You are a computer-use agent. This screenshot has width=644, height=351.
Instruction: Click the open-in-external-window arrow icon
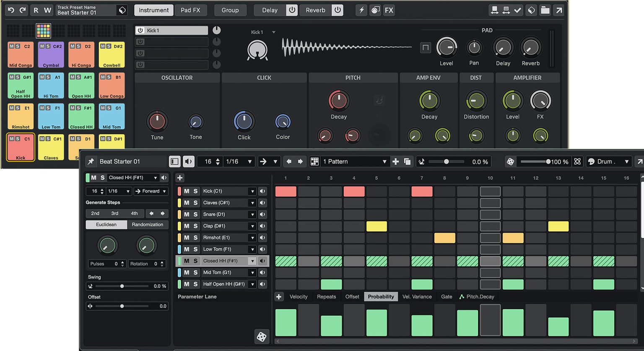click(x=559, y=10)
